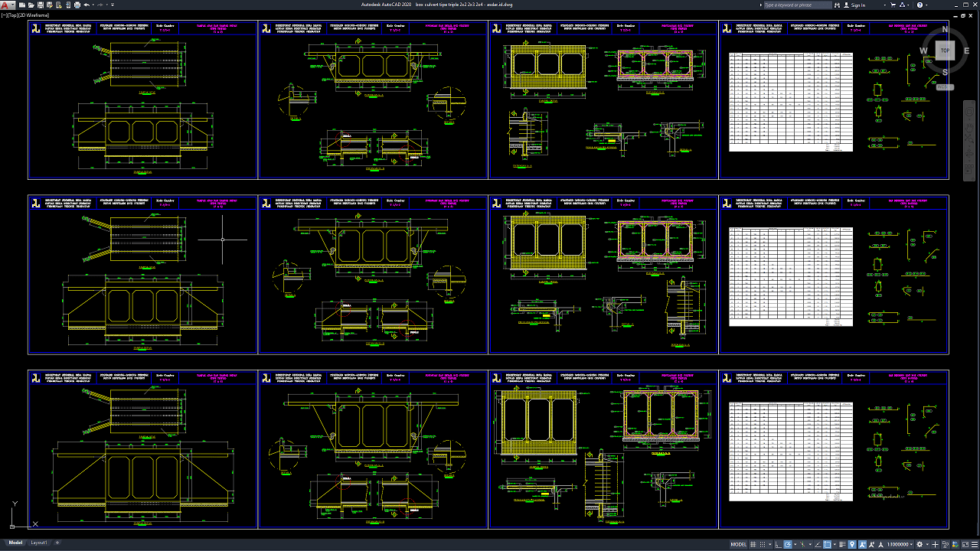Open the Redo history dropdown arrow

coord(107,5)
